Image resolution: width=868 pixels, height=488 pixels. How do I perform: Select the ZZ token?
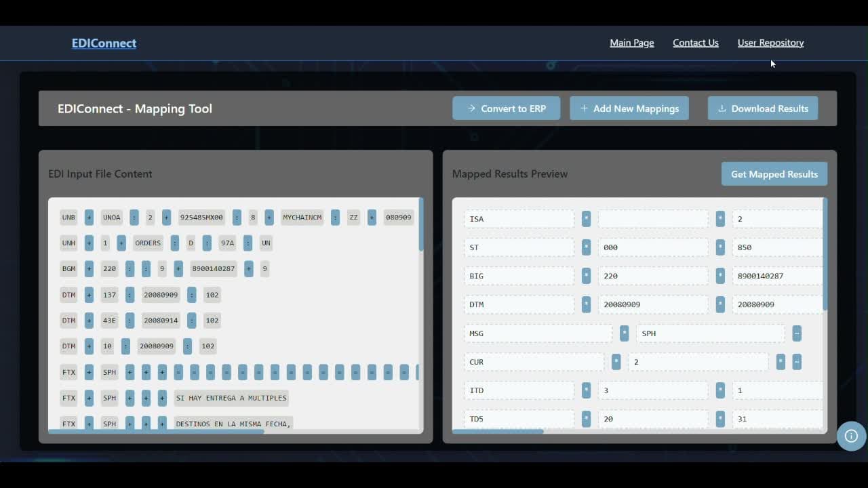[353, 218]
